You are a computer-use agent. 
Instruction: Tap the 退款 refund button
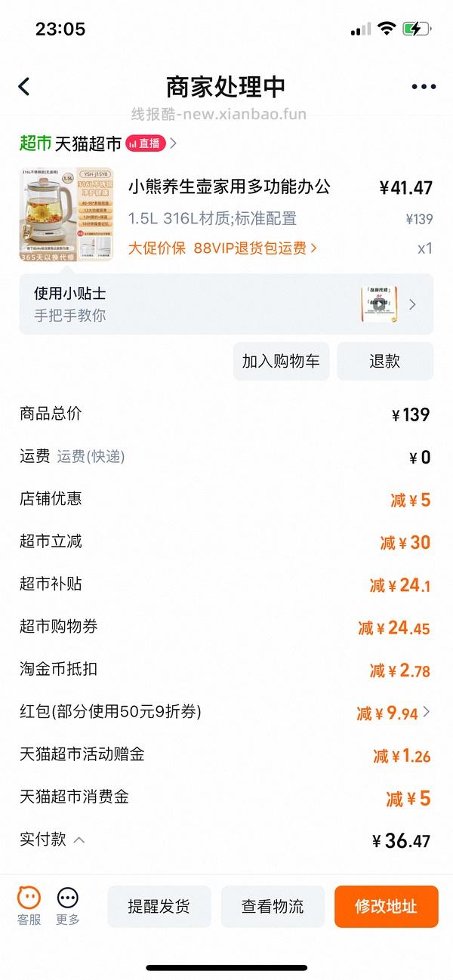pyautogui.click(x=385, y=361)
